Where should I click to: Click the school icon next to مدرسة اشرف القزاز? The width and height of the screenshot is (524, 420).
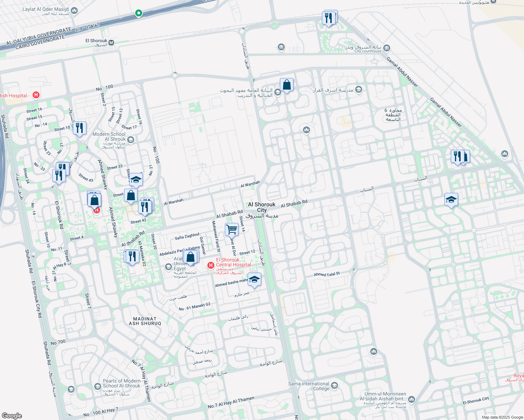[358, 90]
